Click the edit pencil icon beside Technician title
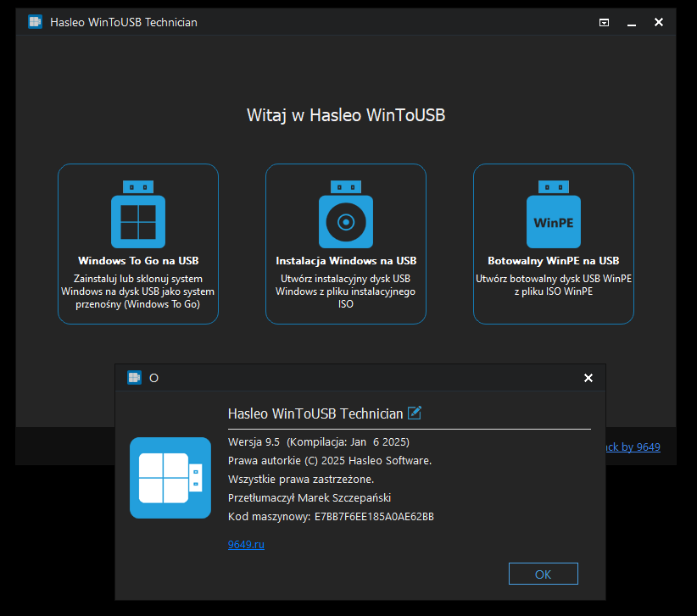 [x=415, y=413]
